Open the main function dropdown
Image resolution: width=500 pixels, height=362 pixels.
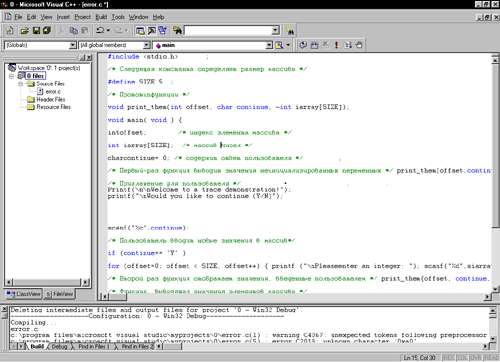pyautogui.click(x=269, y=45)
